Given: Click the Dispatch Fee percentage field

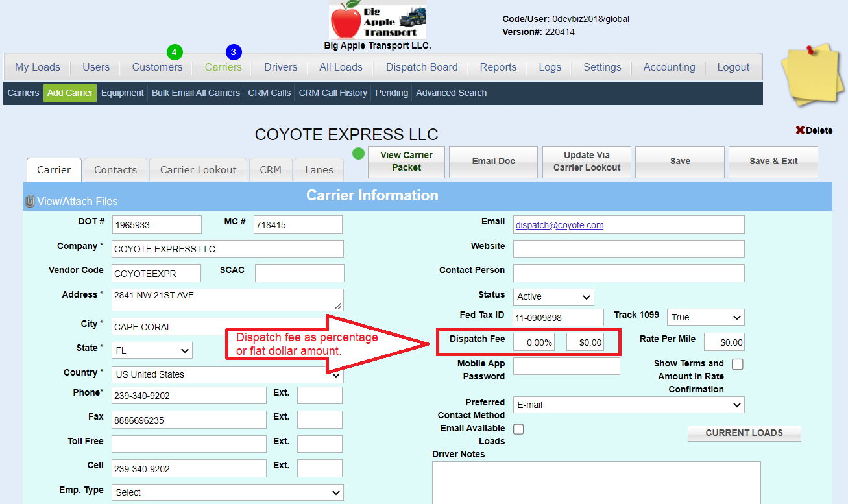Looking at the screenshot, I should [534, 342].
